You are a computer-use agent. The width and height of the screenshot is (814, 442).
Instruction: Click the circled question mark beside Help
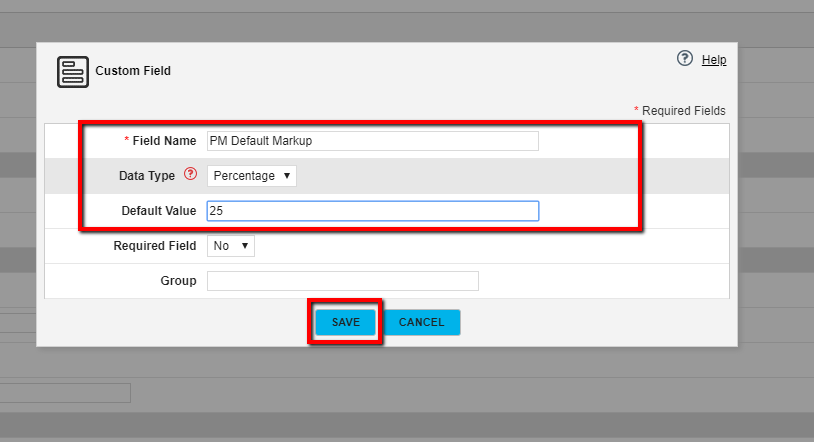pyautogui.click(x=685, y=59)
